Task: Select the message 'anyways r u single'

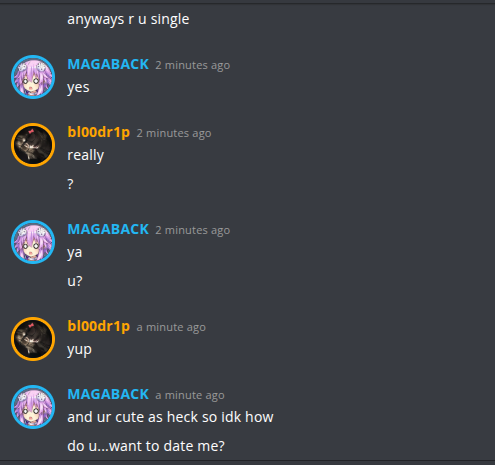Action: coord(128,19)
